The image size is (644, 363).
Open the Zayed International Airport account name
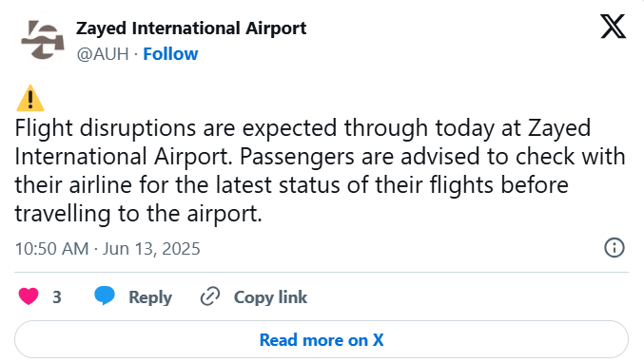[x=191, y=29]
